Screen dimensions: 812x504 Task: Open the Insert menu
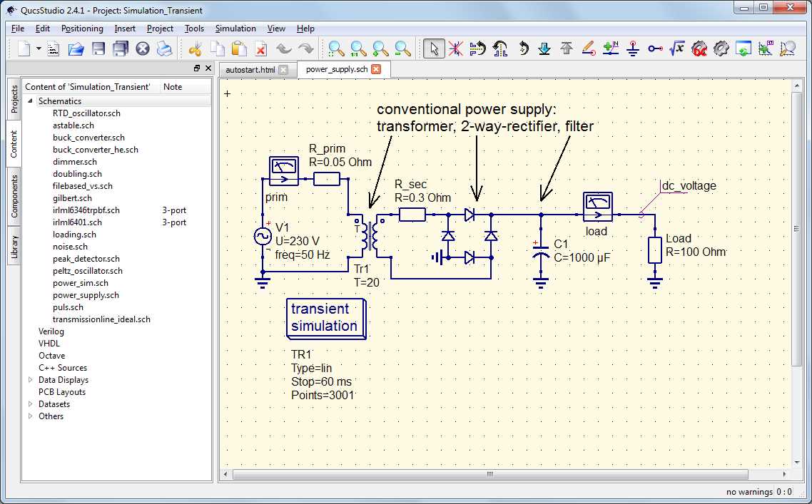coord(125,29)
